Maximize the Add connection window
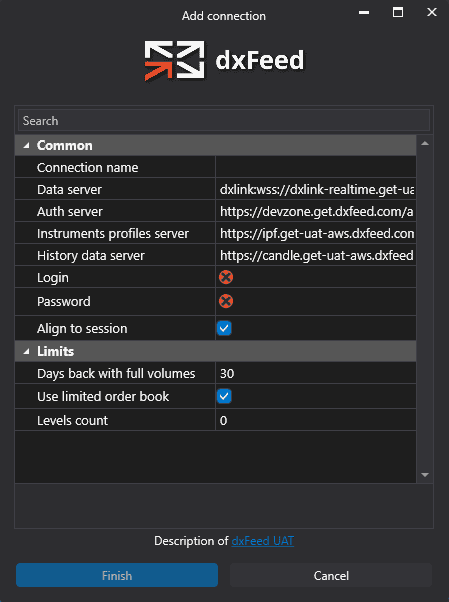 coord(398,13)
